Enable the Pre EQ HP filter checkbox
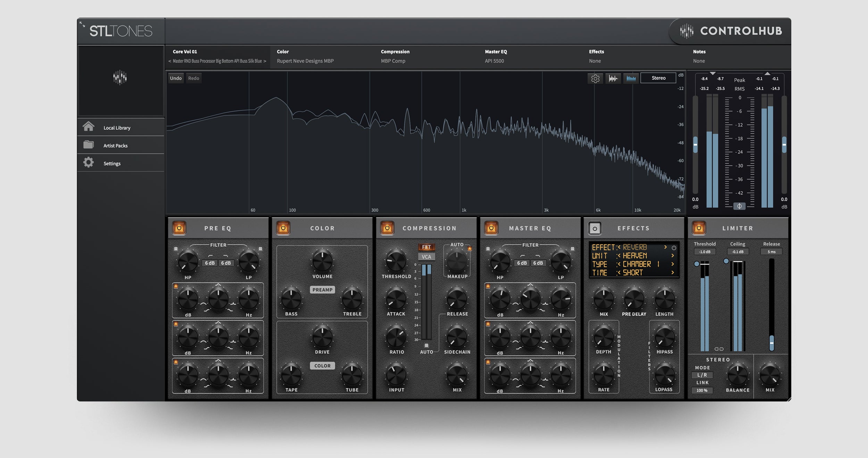 tap(176, 249)
